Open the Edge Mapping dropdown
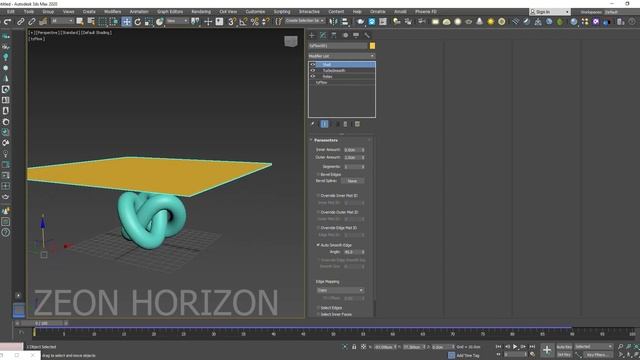Viewport: 640px width, 360px height. (340, 290)
